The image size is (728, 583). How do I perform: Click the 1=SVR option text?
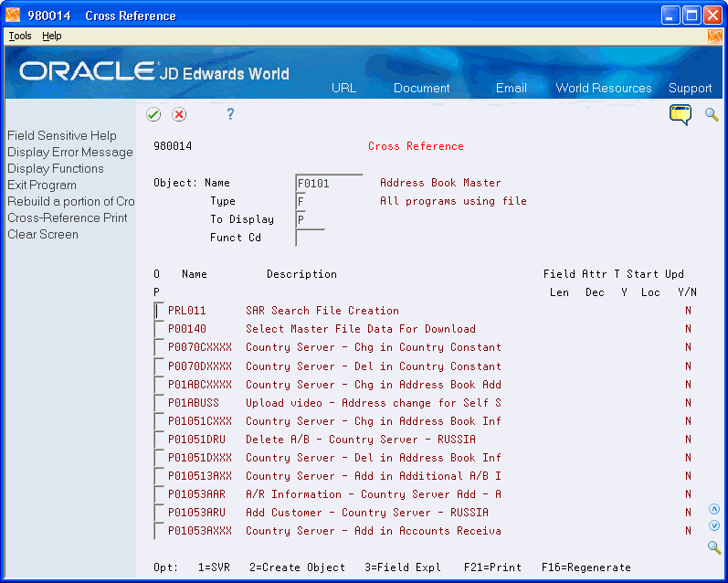(214, 567)
